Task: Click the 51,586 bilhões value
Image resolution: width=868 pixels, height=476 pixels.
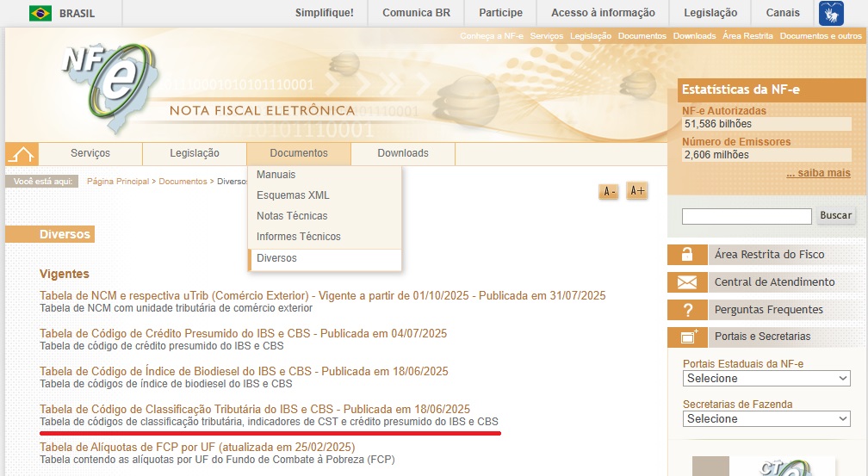Action: coord(718,124)
